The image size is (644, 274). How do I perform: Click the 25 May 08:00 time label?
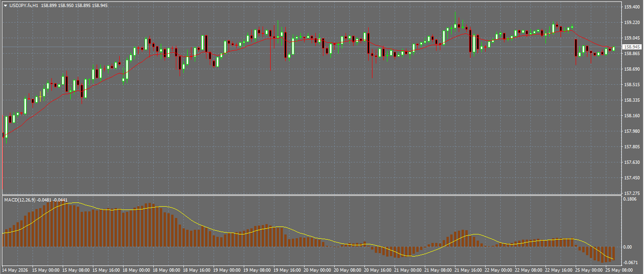tap(619, 271)
